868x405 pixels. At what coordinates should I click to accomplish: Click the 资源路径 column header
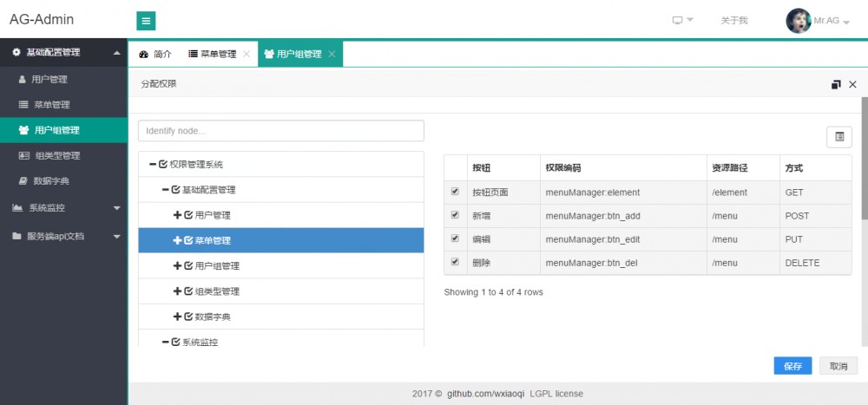(x=744, y=168)
